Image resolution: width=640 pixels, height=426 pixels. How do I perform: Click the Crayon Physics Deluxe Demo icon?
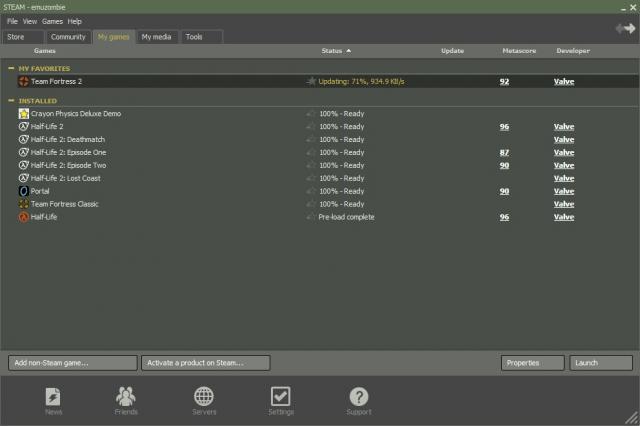tap(24, 113)
